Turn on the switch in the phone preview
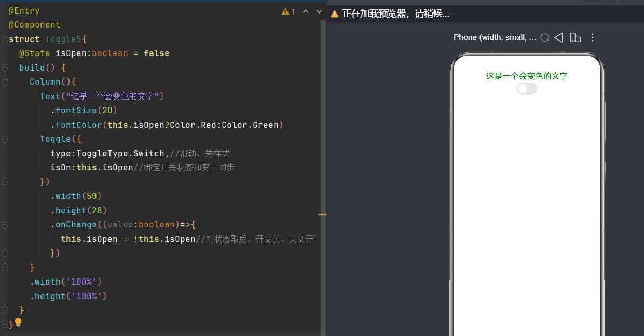The height and width of the screenshot is (336, 644). [527, 89]
